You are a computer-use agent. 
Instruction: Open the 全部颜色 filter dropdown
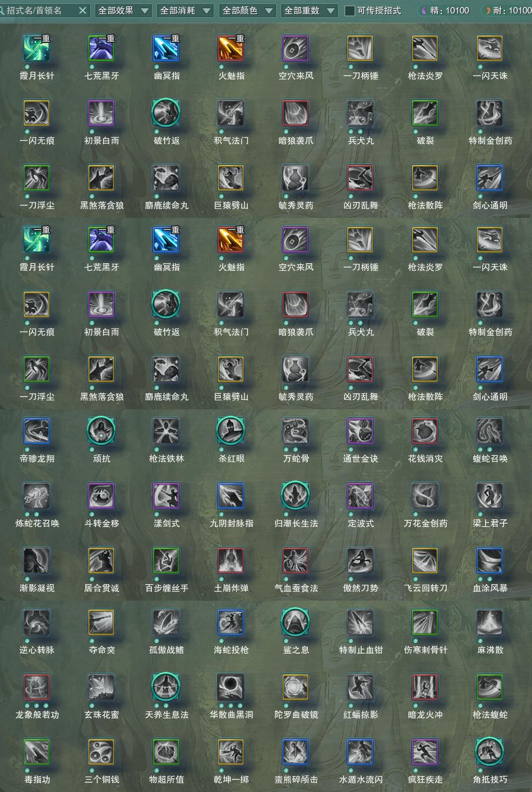pyautogui.click(x=247, y=10)
